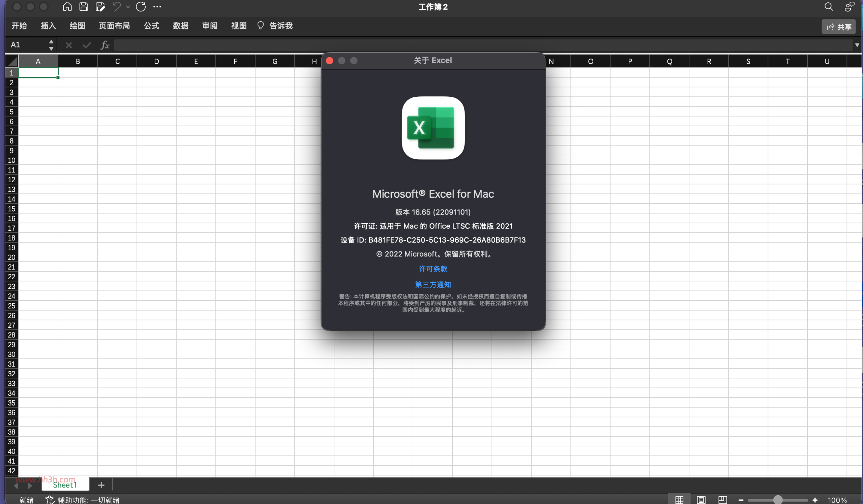Switch to Normal view icon

click(x=679, y=500)
